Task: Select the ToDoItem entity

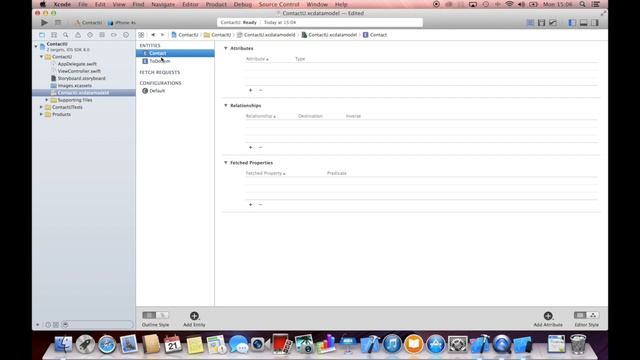Action: click(175, 61)
